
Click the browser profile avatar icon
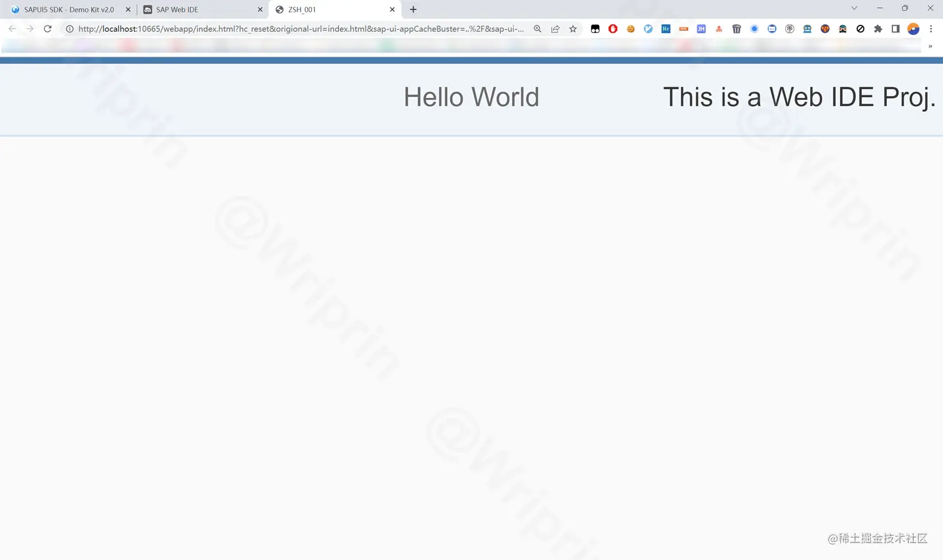pos(913,29)
